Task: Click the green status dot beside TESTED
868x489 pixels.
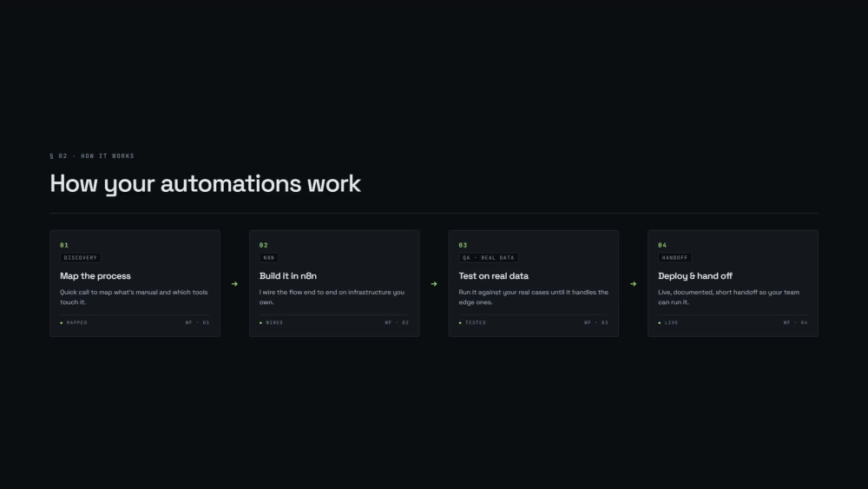Action: coord(460,322)
